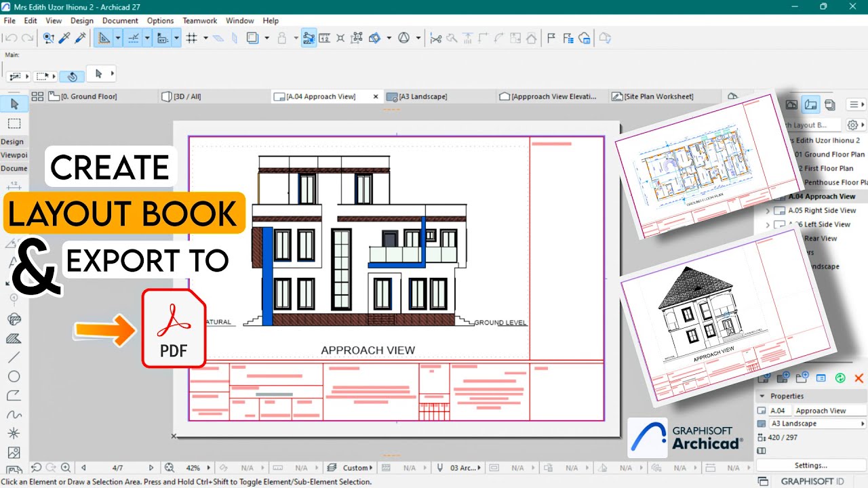Open the Snap Guides dropdown arrow
The image size is (868, 488).
point(147,38)
